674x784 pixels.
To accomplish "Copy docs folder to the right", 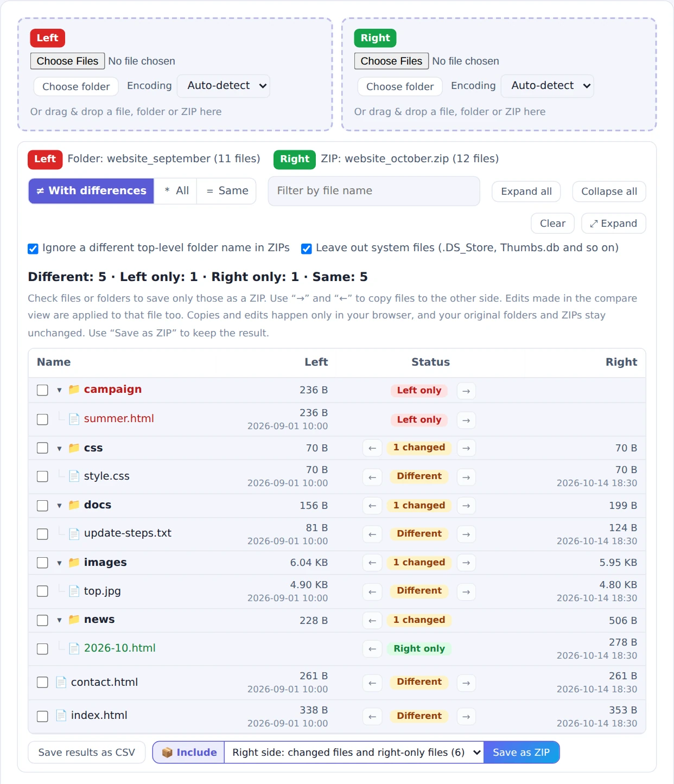I will (466, 506).
